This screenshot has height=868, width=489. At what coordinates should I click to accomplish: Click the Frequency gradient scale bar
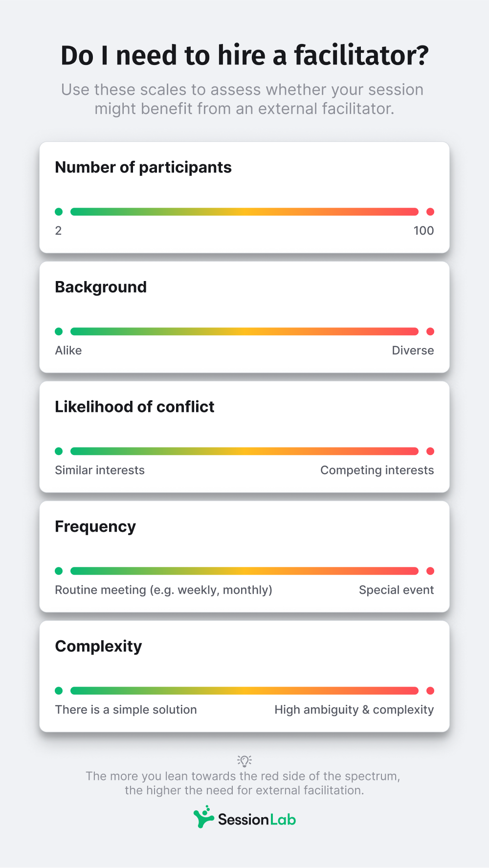tap(244, 571)
